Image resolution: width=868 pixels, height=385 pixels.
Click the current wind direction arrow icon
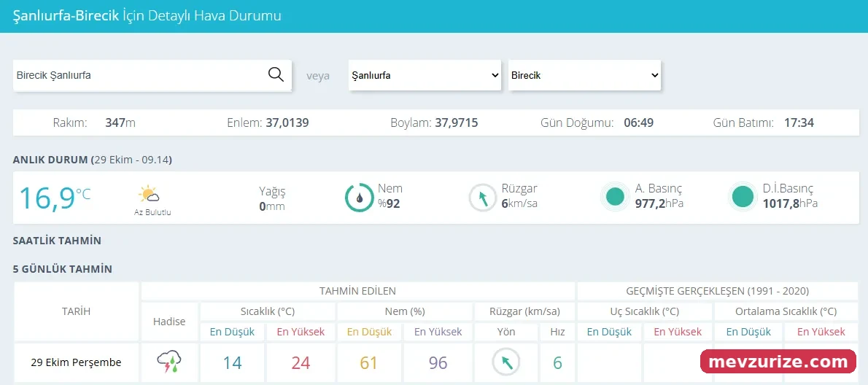(484, 198)
